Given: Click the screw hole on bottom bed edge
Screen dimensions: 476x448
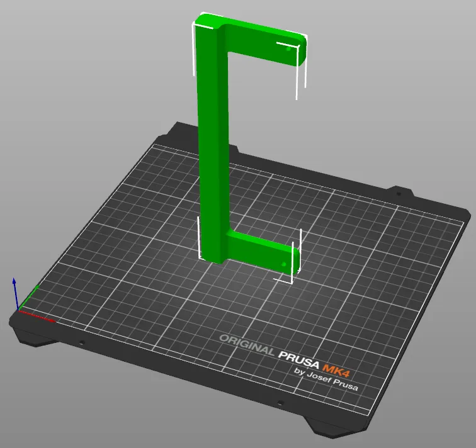Looking at the screenshot, I should [281, 403].
